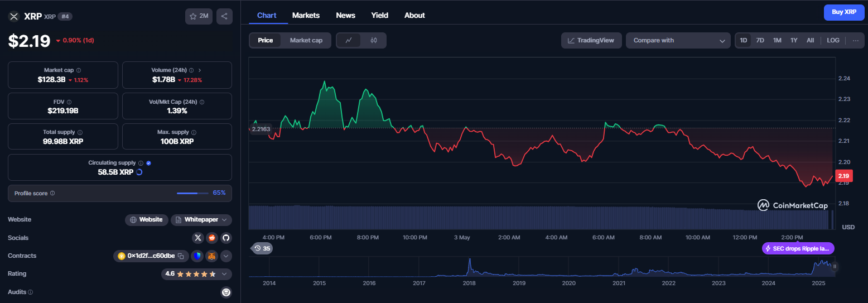868x303 pixels.
Task: Switch to the Yield tab
Action: 380,15
